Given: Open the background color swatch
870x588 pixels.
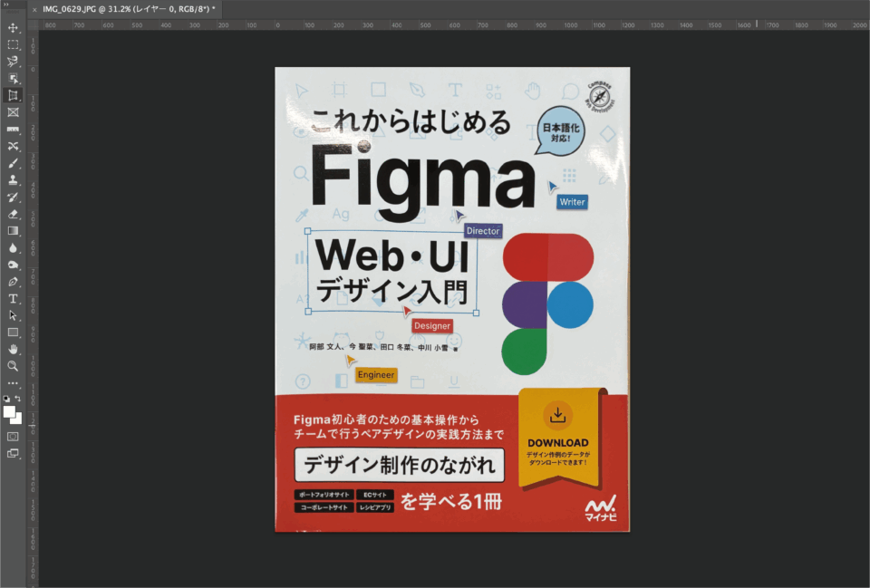Looking at the screenshot, I should pos(17,419).
